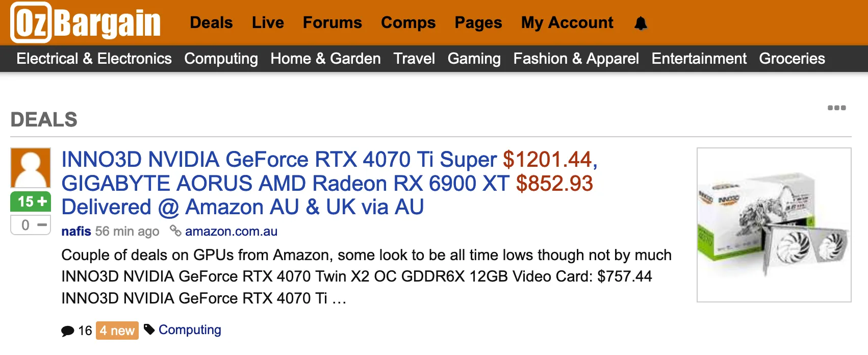Open the Computing tag link

(190, 330)
